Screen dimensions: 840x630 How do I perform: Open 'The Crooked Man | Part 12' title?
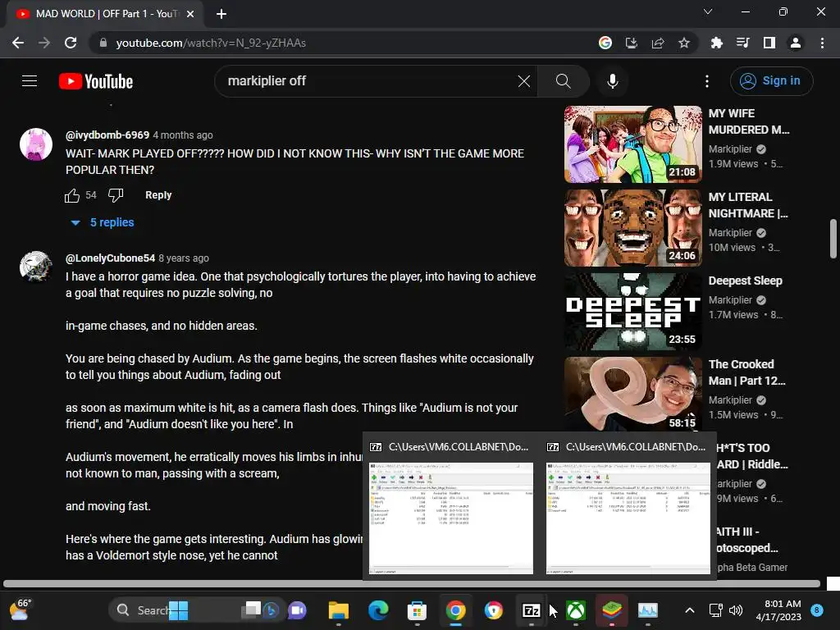click(746, 372)
